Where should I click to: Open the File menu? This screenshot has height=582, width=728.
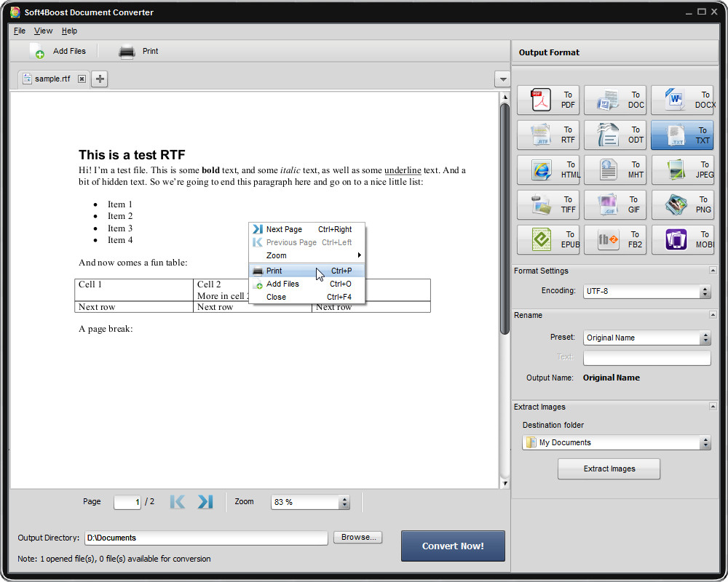point(20,31)
